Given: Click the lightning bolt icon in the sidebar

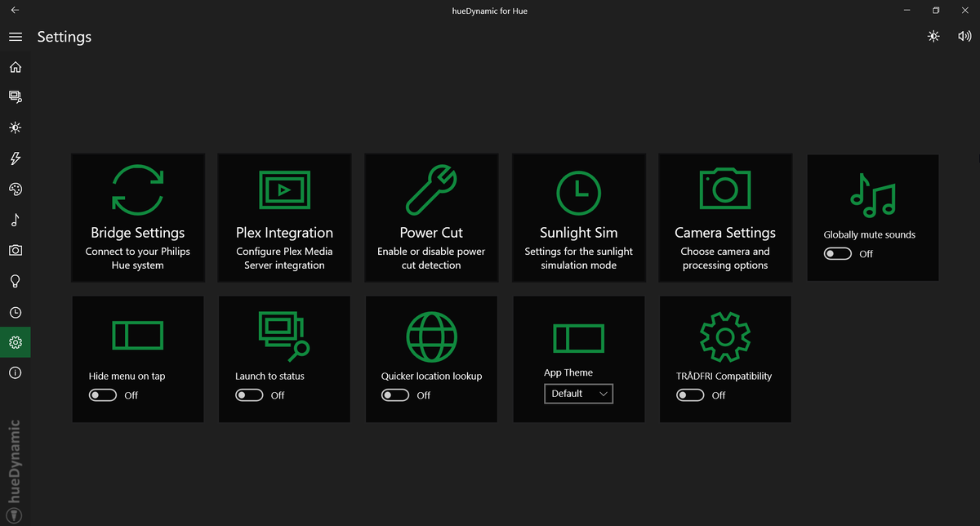Looking at the screenshot, I should click(15, 158).
